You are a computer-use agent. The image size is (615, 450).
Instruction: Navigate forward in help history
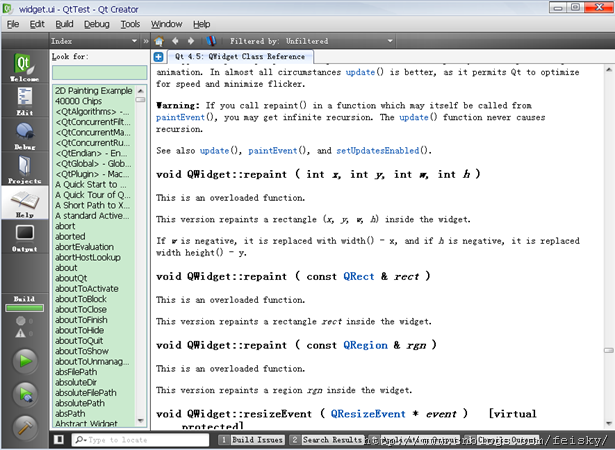tap(191, 41)
